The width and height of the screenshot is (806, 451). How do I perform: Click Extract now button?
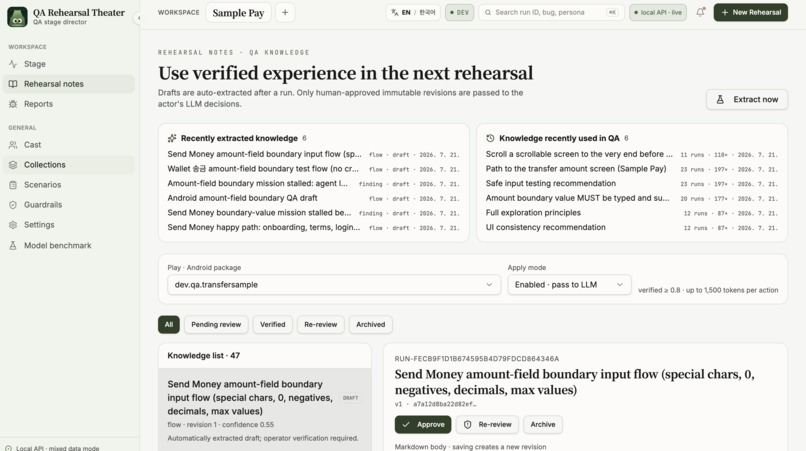tap(747, 99)
